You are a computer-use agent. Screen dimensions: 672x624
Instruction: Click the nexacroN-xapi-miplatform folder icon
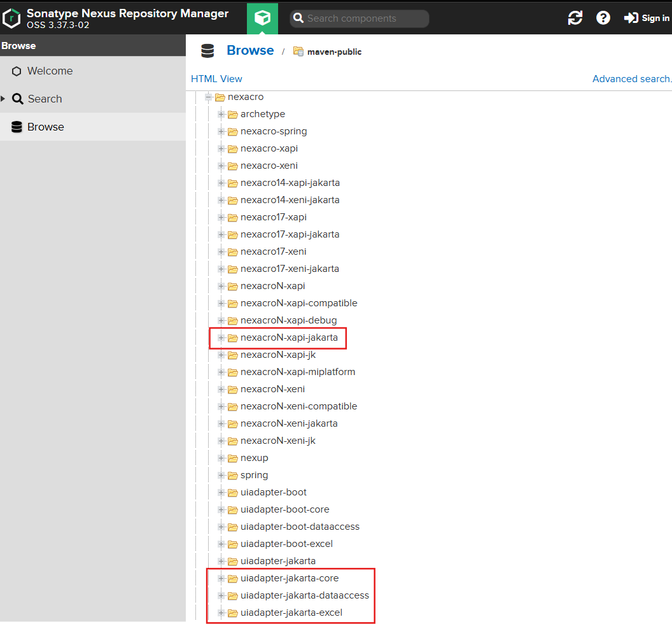[233, 372]
